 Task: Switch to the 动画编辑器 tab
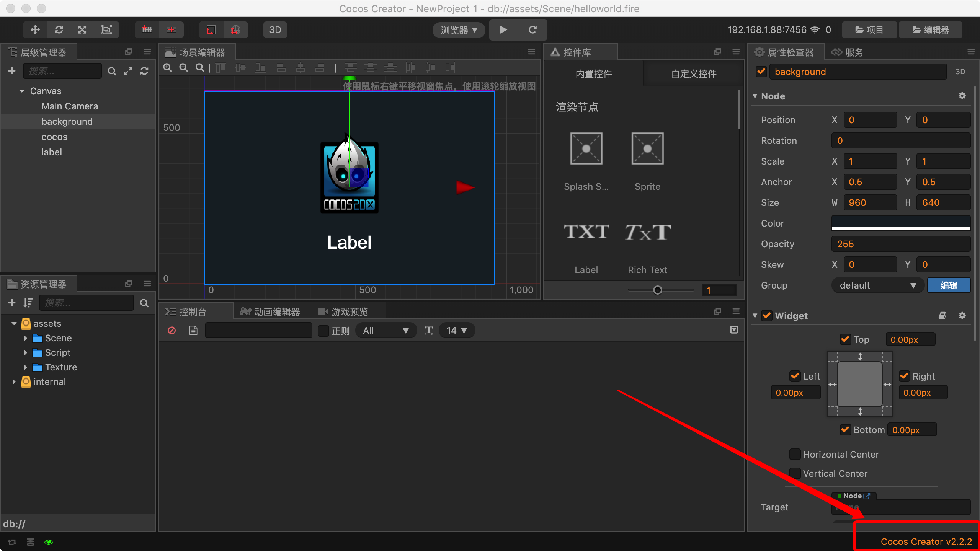point(270,312)
